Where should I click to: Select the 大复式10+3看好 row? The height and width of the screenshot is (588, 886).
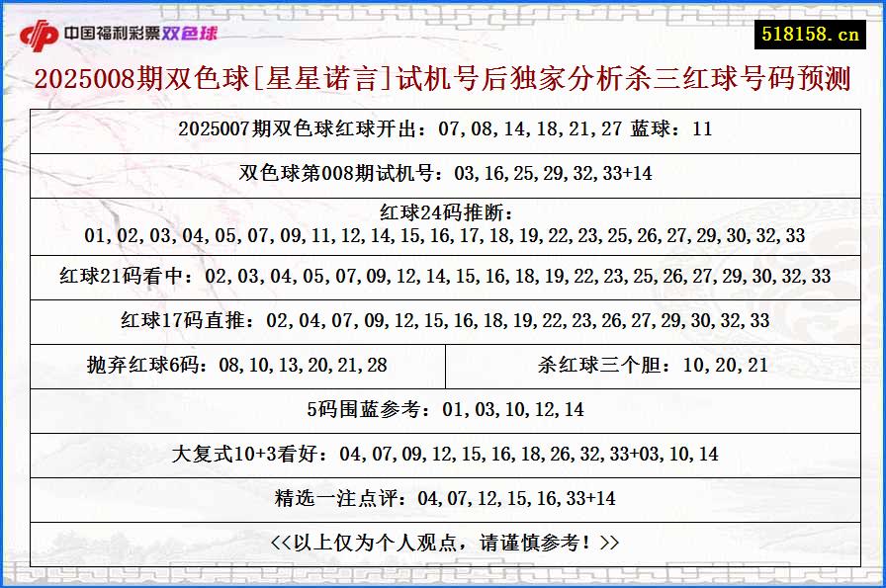pyautogui.click(x=443, y=455)
